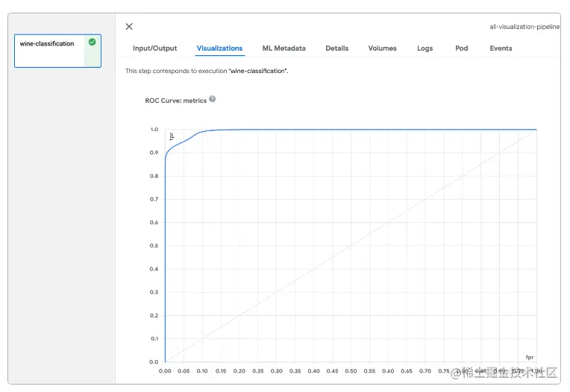This screenshot has width=570, height=392.
Task: Close the side panel with X icon
Action: 129,27
